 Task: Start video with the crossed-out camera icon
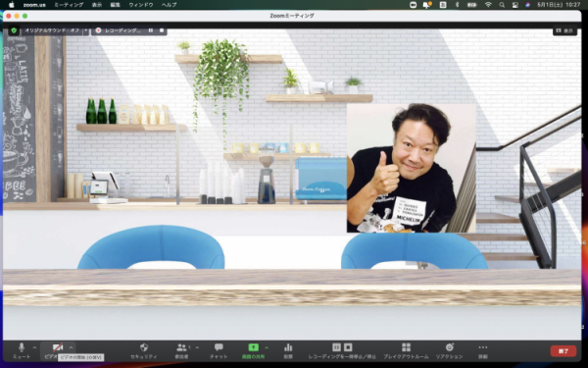58,347
